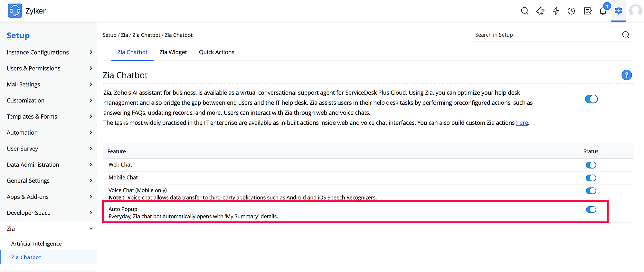Toggle the main Zia Chatbot enable switch
Viewport: 644px width, 272px height.
click(x=591, y=99)
